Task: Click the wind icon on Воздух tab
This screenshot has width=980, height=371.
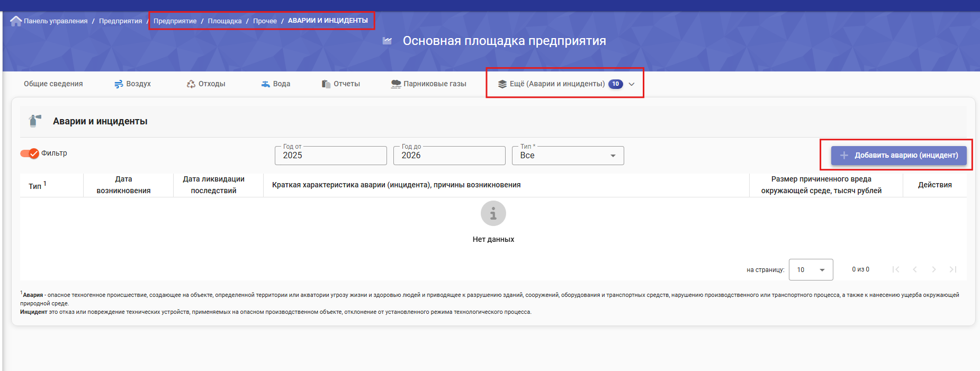Action: [x=119, y=84]
